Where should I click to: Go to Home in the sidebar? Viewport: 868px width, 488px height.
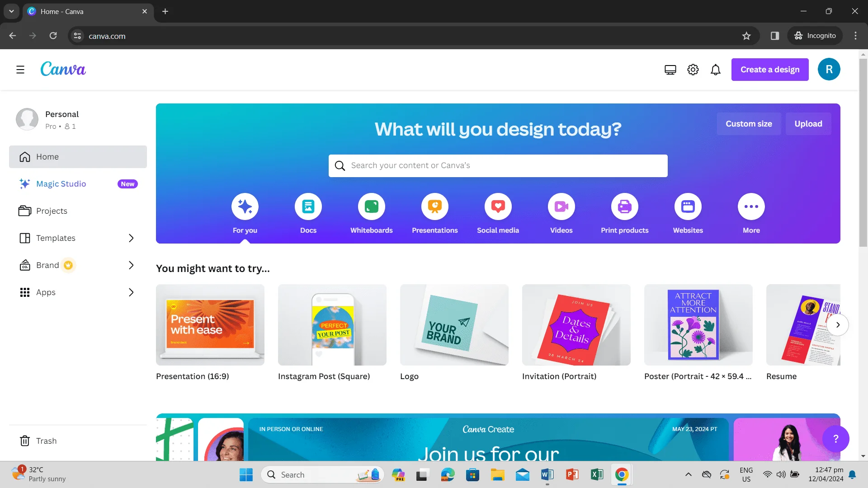[78, 157]
